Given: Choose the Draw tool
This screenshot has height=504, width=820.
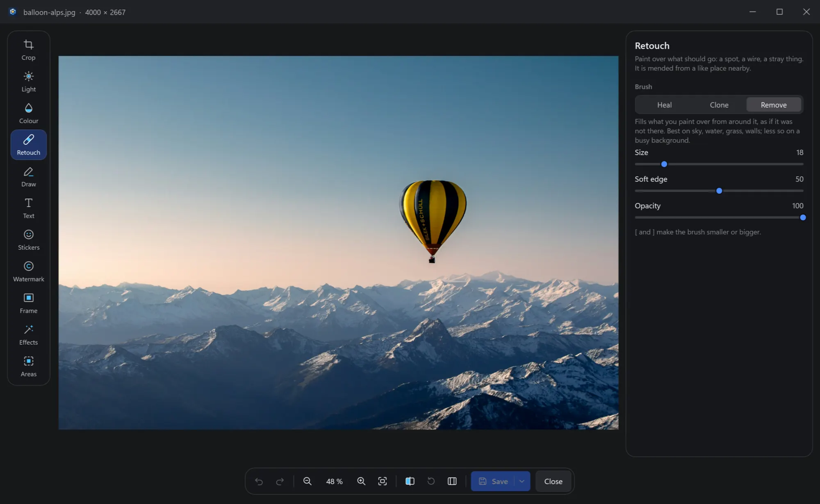Looking at the screenshot, I should pos(28,177).
